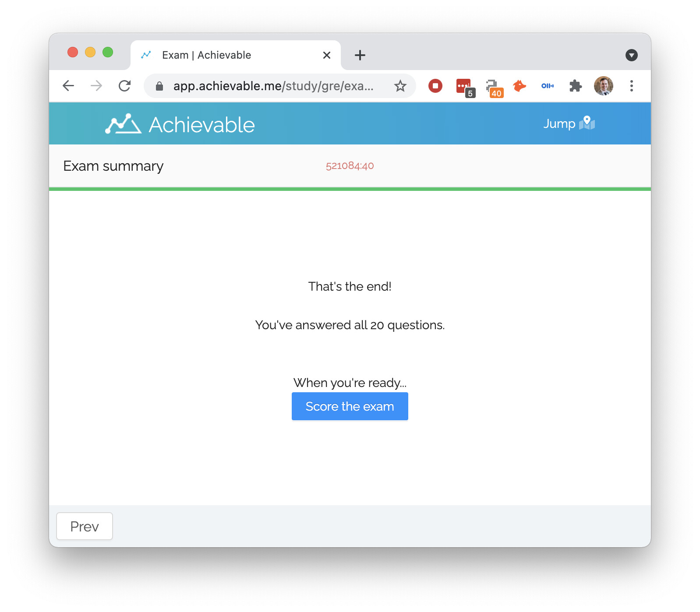Reload the exam page

125,86
